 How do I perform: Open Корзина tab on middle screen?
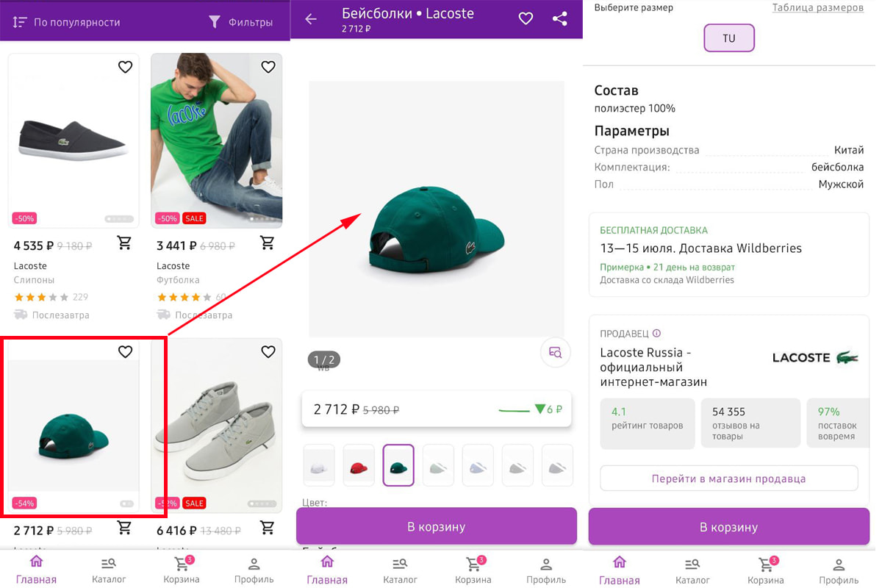(473, 570)
